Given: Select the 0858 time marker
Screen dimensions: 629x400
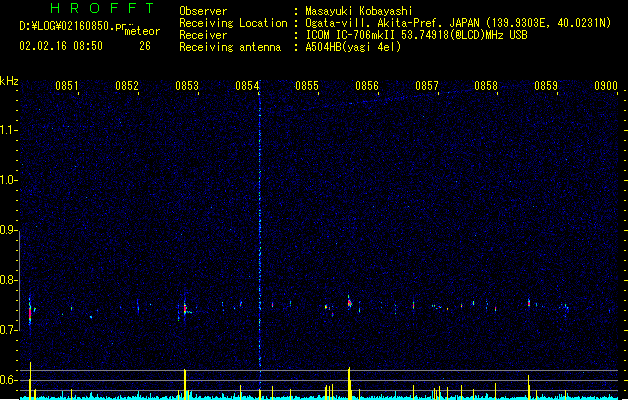Looking at the screenshot, I should point(486,85).
